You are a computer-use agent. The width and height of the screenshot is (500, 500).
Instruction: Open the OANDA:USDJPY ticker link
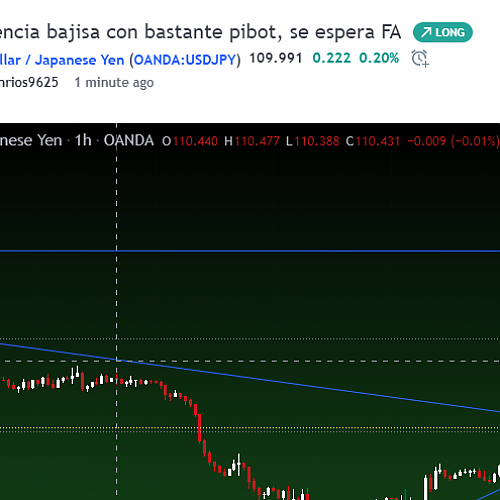[185, 60]
